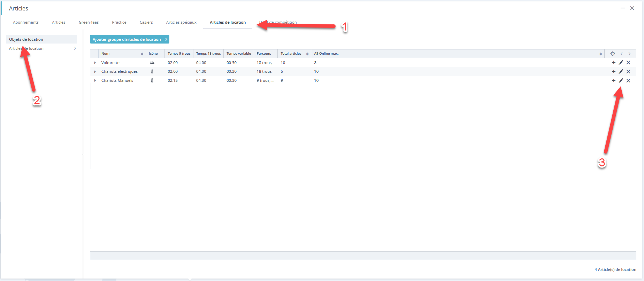Delete the Chariots Manuels group
The image size is (644, 281).
pos(628,80)
